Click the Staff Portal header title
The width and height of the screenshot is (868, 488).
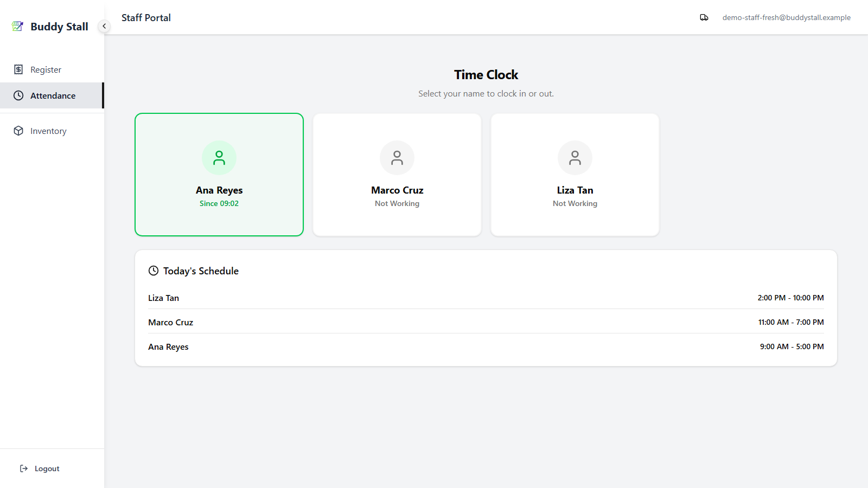click(x=146, y=18)
